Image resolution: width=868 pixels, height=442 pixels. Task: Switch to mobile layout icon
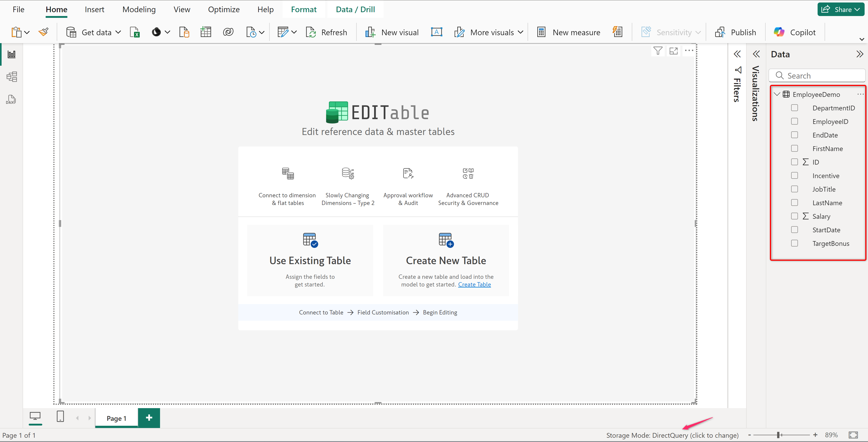60,417
